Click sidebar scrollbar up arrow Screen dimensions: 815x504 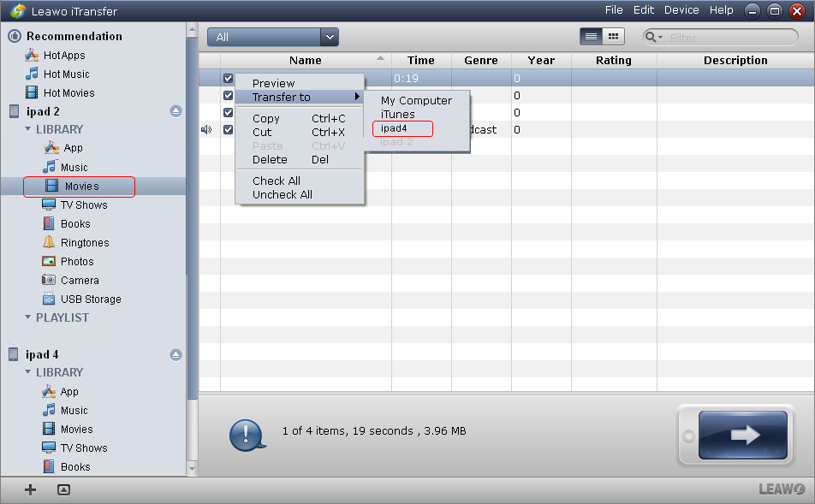[192, 30]
